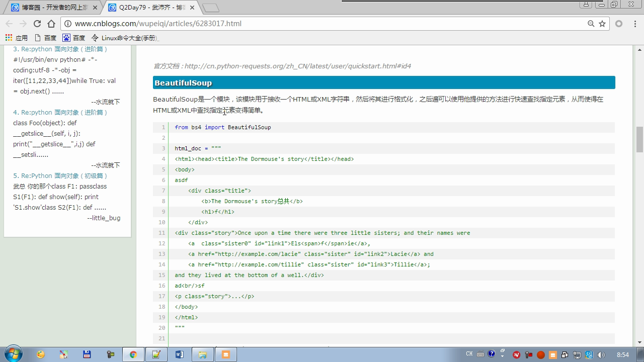This screenshot has width=644, height=362.
Task: Click the page's vertical scrollbar thumb
Action: [639, 139]
